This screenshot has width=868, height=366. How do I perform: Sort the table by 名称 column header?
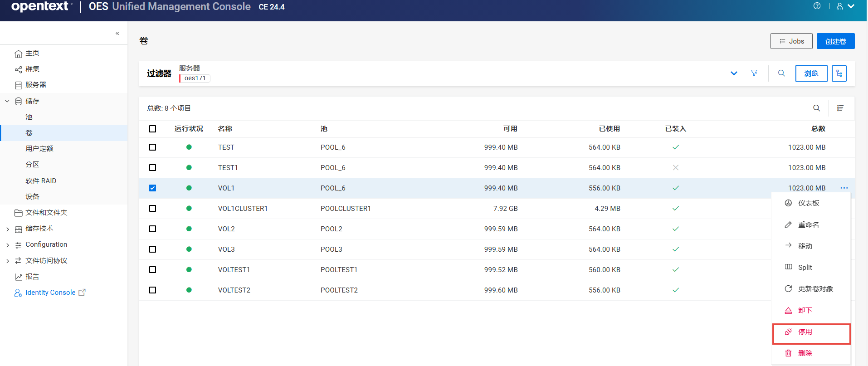pyautogui.click(x=225, y=129)
